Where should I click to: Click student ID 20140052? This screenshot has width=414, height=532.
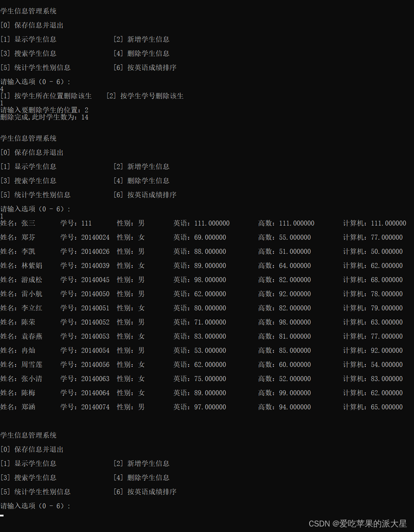tap(95, 322)
